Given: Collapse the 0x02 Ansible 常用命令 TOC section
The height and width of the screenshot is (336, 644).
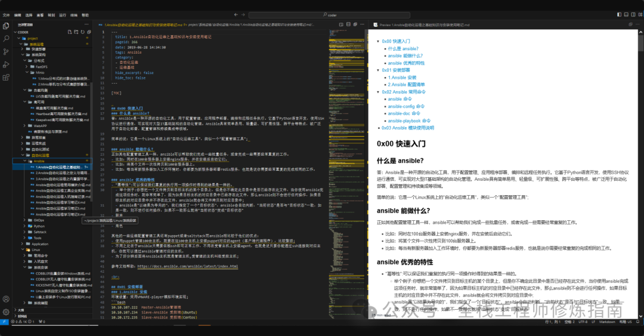Looking at the screenshot, I should pyautogui.click(x=378, y=92).
